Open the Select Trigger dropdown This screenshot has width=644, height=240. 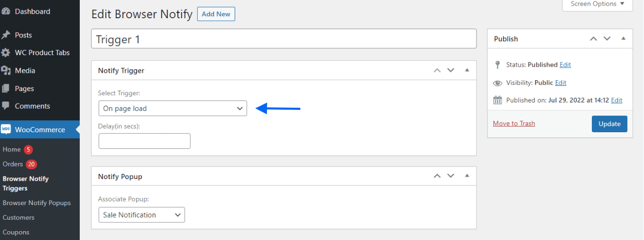coord(173,108)
